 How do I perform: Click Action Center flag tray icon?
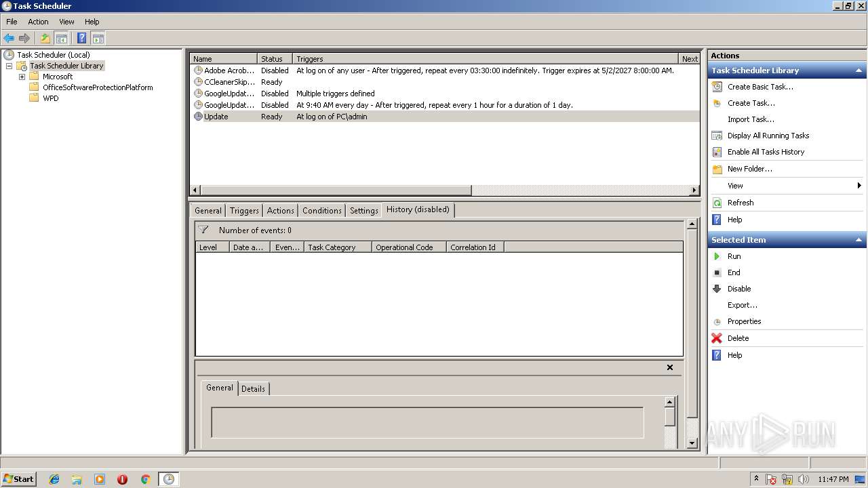771,479
